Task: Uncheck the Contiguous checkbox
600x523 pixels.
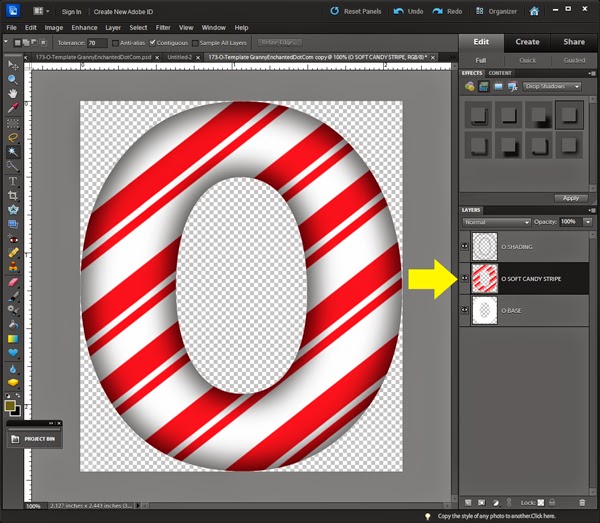Action: click(153, 42)
